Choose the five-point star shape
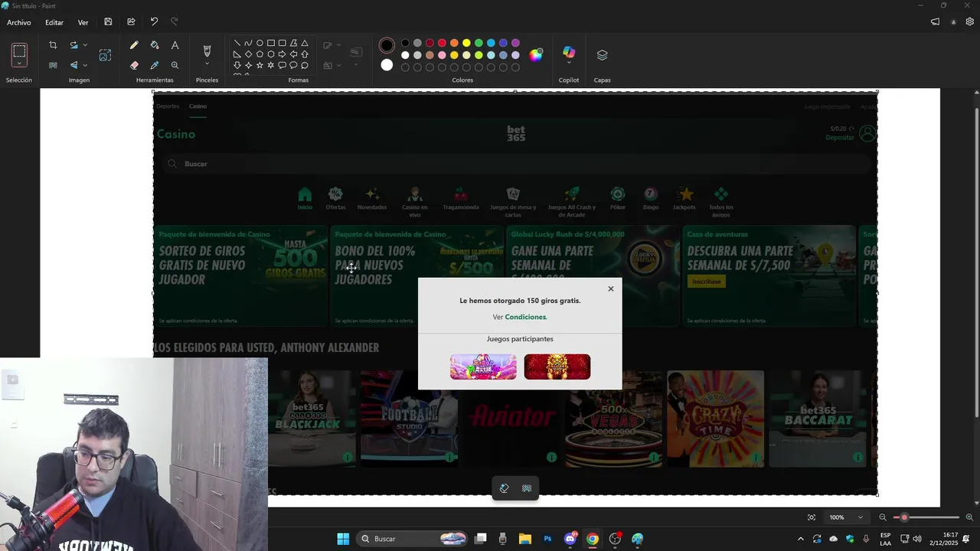The image size is (980, 551). (x=260, y=65)
